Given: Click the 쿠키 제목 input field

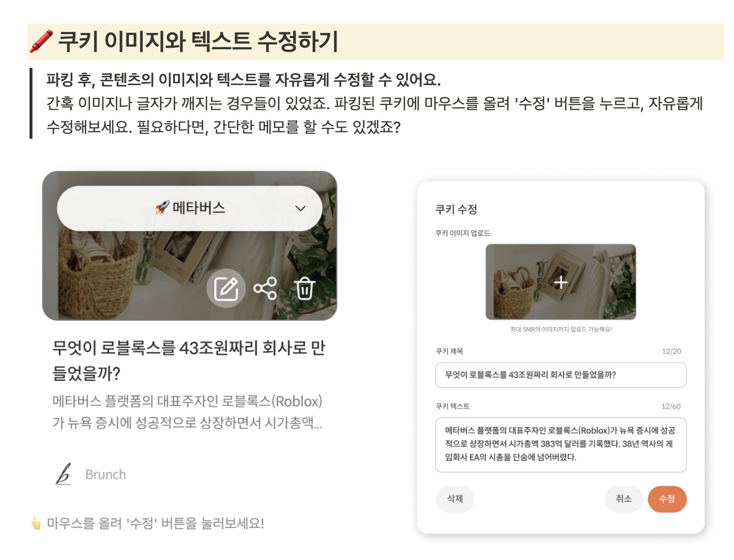Looking at the screenshot, I should click(561, 375).
